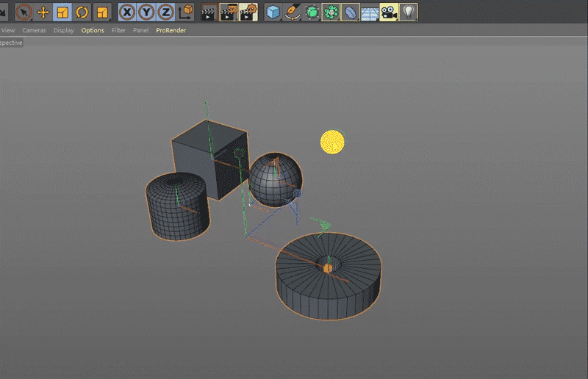Open the ProRender menu

point(171,30)
